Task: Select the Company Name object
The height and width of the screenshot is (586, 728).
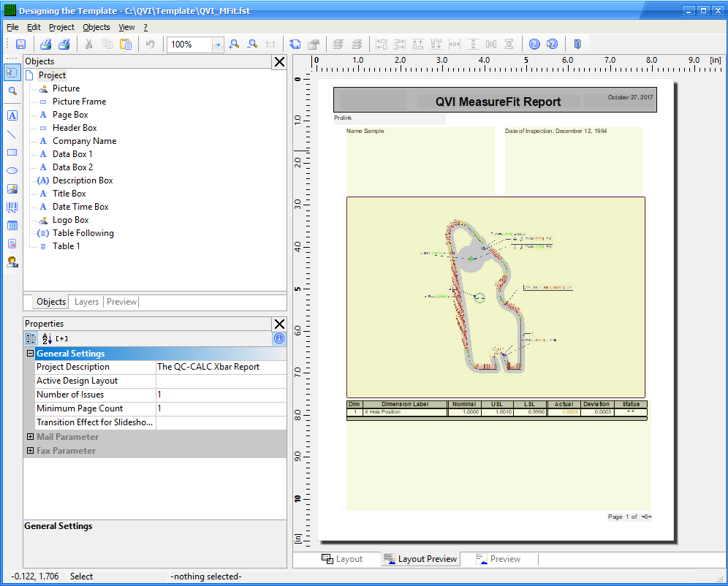Action: (85, 141)
